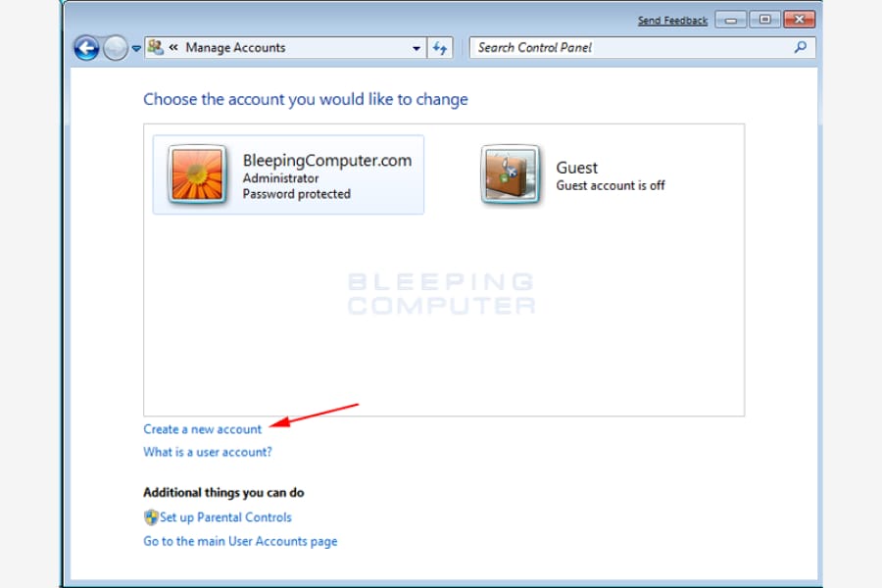Click Create a new account link

click(203, 429)
